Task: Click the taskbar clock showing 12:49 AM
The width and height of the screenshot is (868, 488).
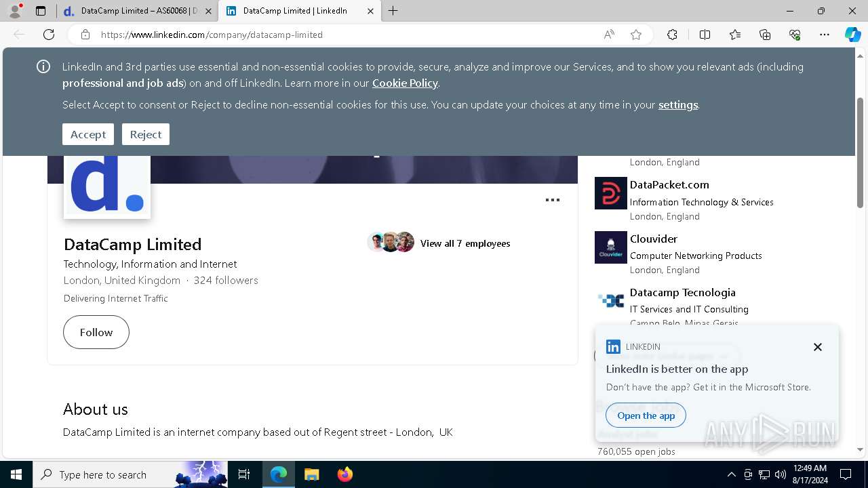Action: point(810,474)
